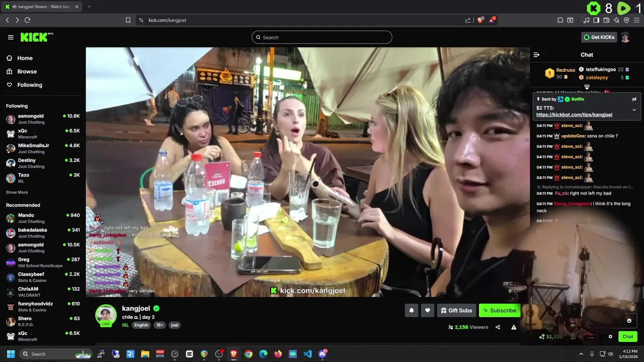Open Greg Old School RuneScape channel
This screenshot has height=362, width=644.
coord(43,262)
